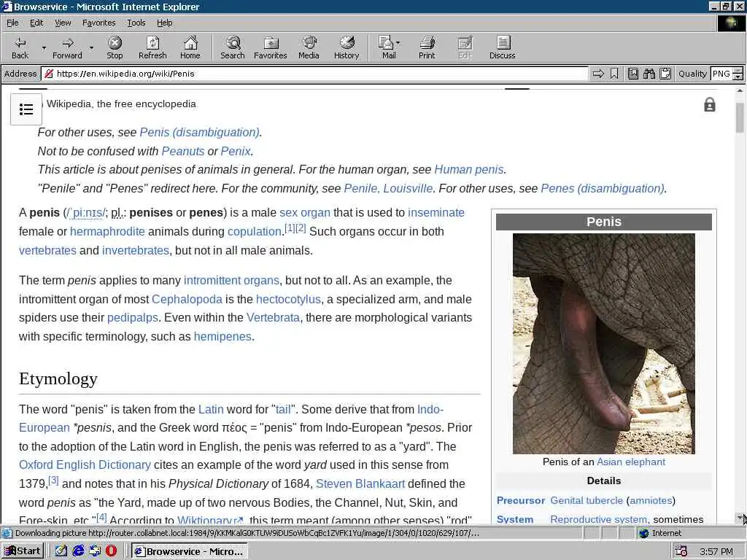Viewport: 747px width, 560px height.
Task: Follow the Penix link
Action: 236,151
